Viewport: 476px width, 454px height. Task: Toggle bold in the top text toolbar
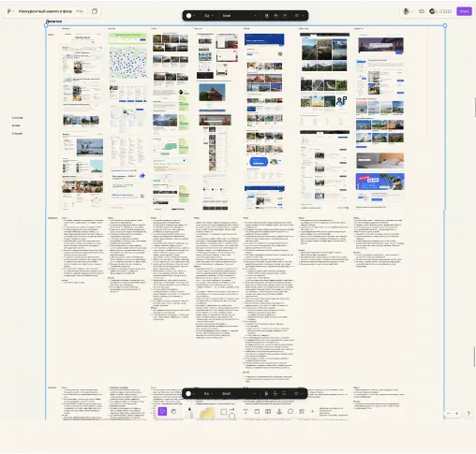(x=267, y=16)
